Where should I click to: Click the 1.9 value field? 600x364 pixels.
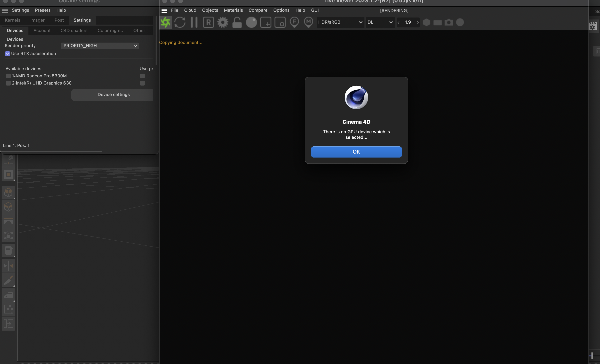408,22
